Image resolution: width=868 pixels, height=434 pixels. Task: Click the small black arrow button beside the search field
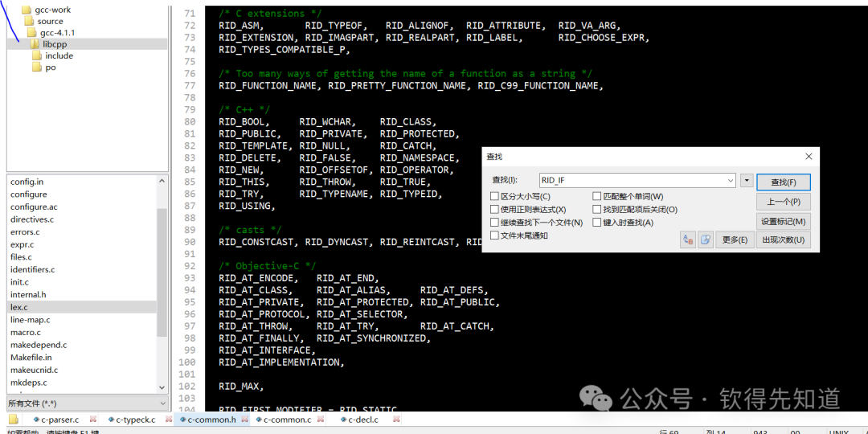pos(747,181)
